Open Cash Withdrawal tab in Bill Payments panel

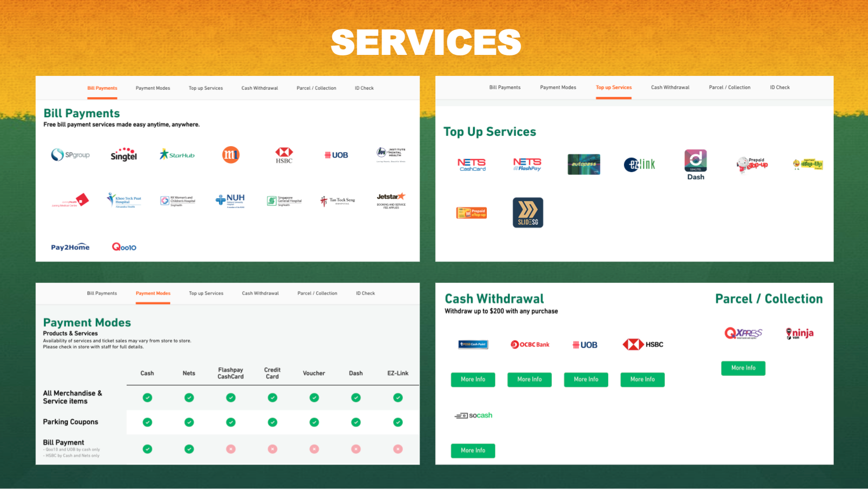[260, 88]
